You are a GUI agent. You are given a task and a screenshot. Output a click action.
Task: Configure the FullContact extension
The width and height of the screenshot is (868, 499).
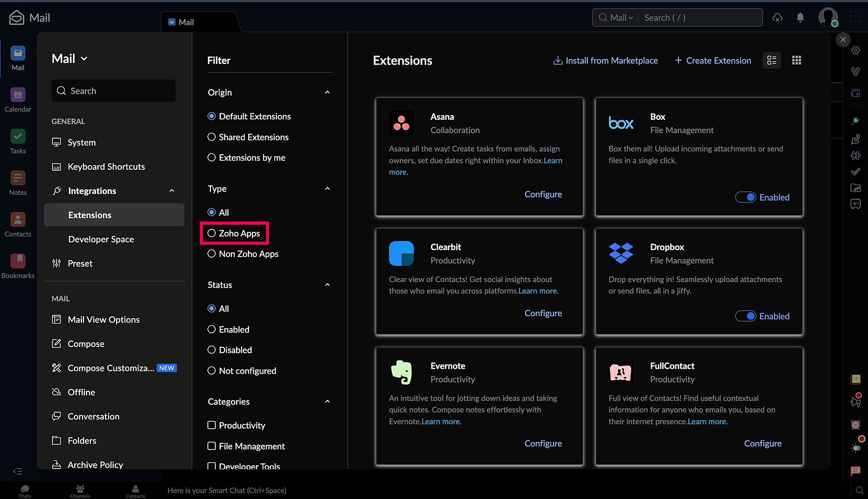pyautogui.click(x=763, y=443)
